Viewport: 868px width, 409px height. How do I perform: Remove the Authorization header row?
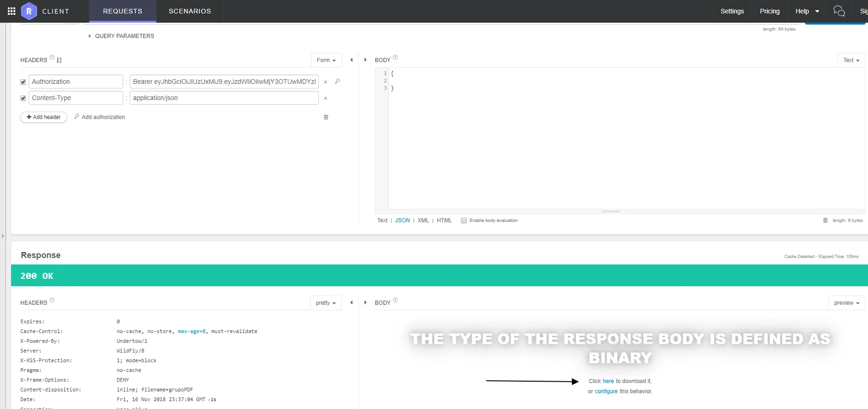point(325,82)
